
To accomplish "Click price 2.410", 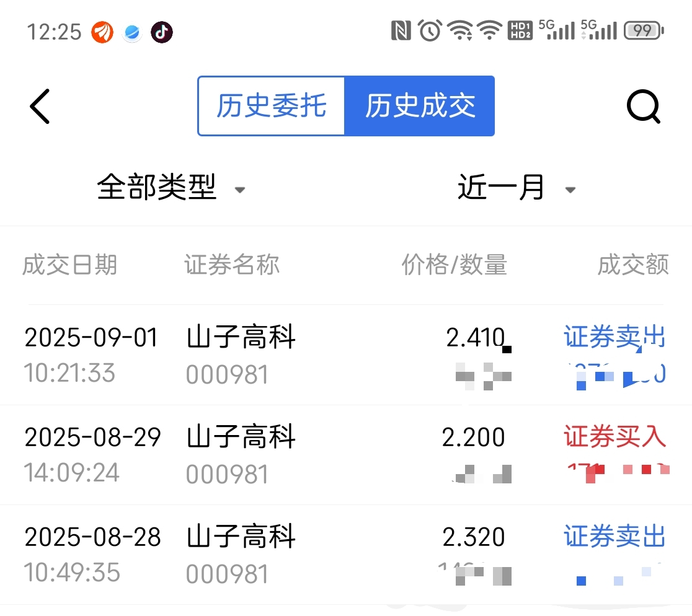I will pos(476,338).
